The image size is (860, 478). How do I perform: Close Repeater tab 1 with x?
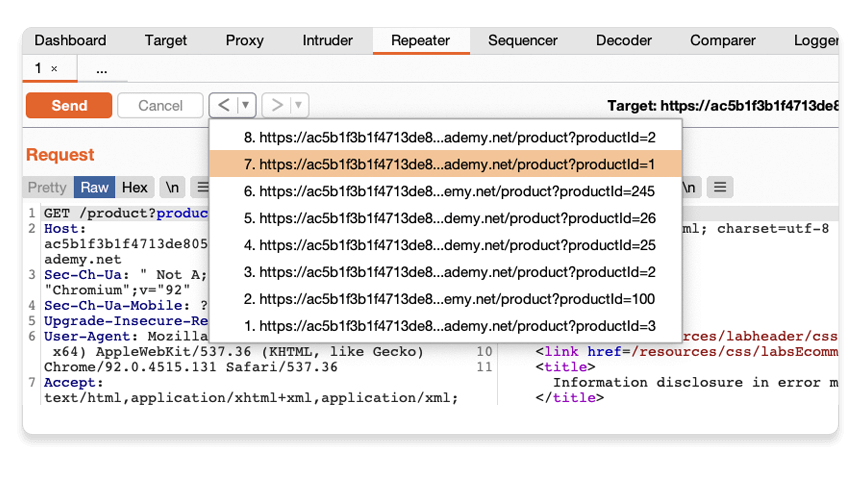[x=54, y=69]
